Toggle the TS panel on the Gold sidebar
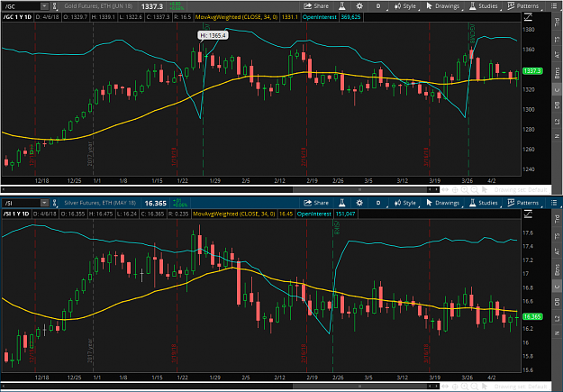 pyautogui.click(x=557, y=39)
